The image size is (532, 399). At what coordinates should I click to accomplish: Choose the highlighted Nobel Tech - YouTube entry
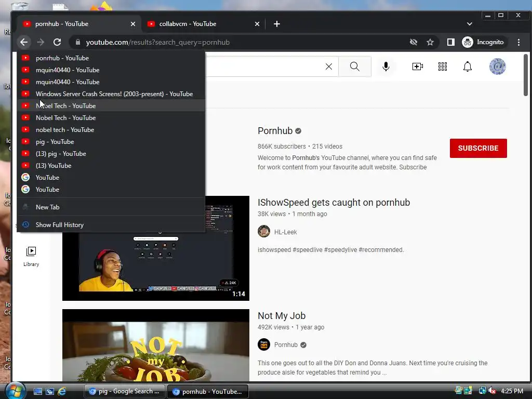pos(111,106)
